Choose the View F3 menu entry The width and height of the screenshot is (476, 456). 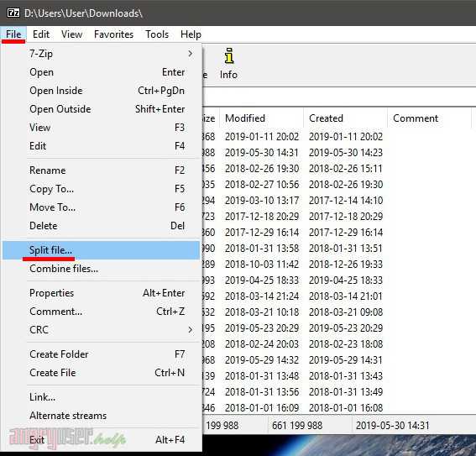(x=102, y=128)
